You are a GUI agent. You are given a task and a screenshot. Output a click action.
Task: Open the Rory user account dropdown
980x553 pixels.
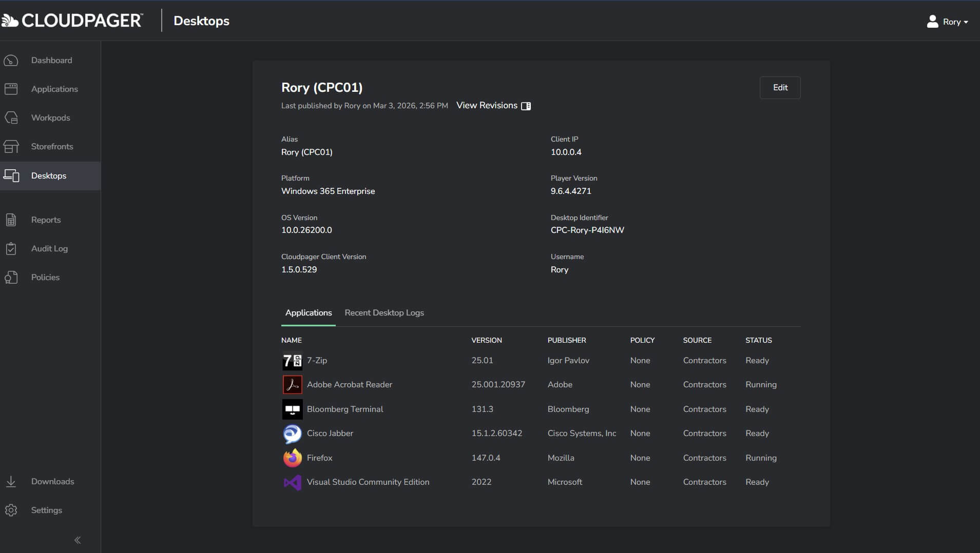click(x=947, y=22)
